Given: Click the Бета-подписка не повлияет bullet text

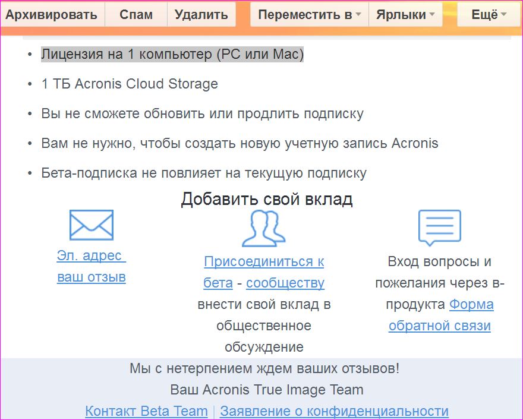Looking at the screenshot, I should pos(203,173).
